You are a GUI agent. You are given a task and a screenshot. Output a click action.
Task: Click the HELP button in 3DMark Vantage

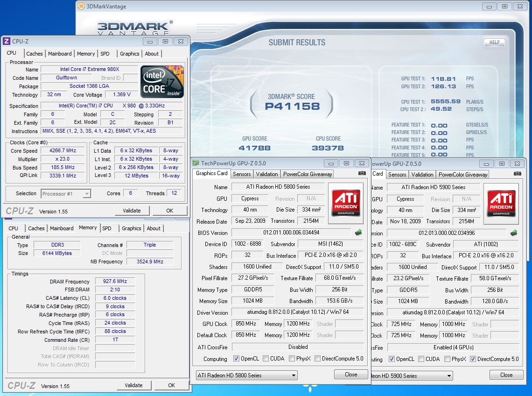pos(494,42)
